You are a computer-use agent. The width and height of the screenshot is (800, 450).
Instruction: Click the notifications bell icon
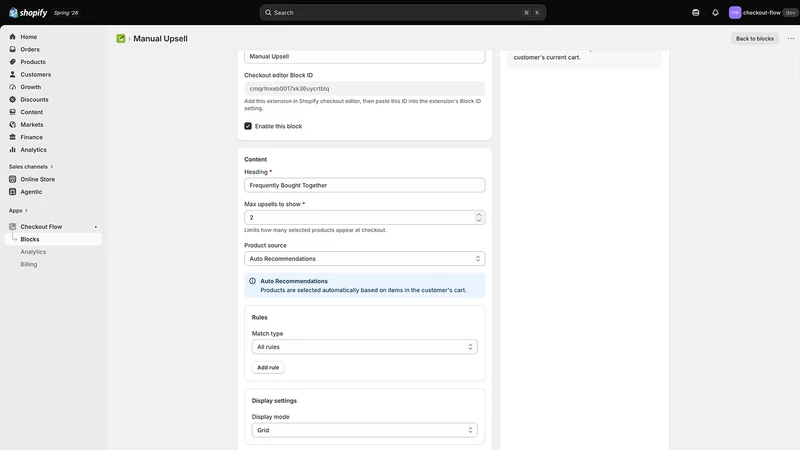(x=715, y=13)
